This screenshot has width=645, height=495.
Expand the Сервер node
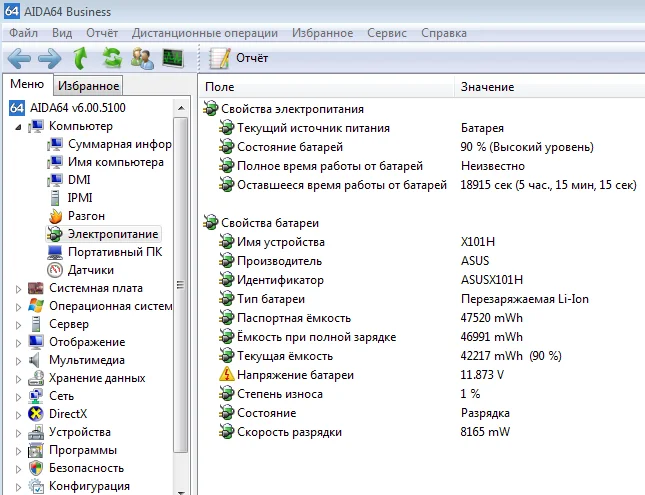18,325
